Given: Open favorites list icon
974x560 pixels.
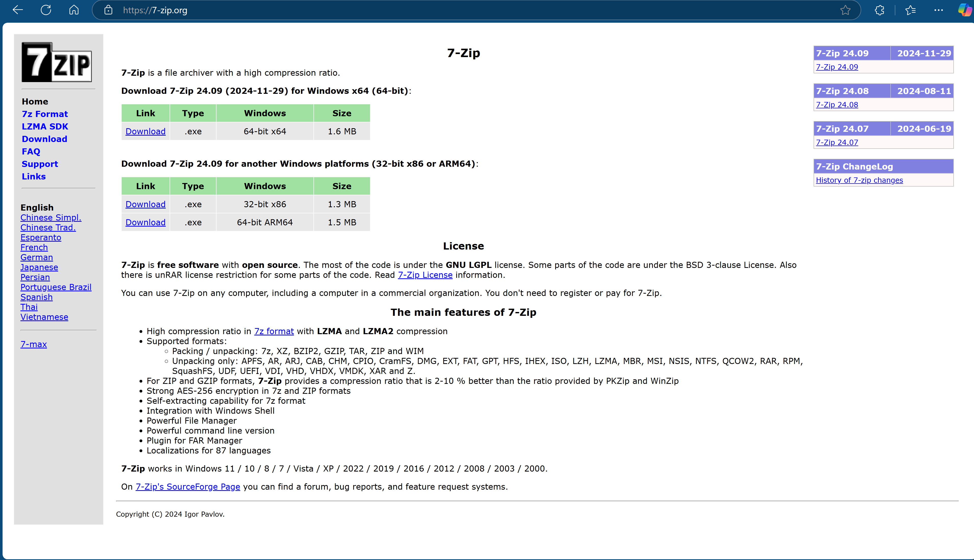Looking at the screenshot, I should coord(910,10).
